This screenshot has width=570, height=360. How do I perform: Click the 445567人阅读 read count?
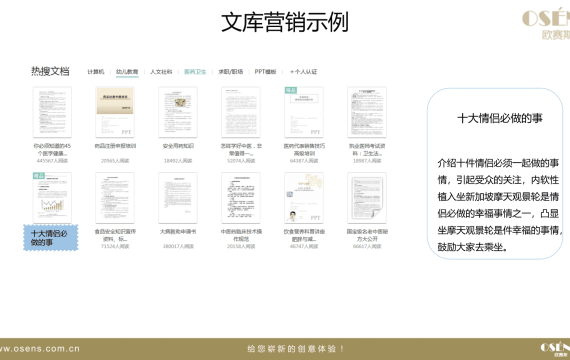point(52,160)
